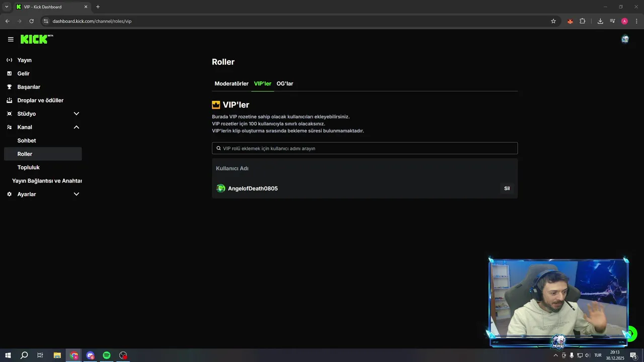Open the Chrome extensions puzzle icon

(583, 21)
